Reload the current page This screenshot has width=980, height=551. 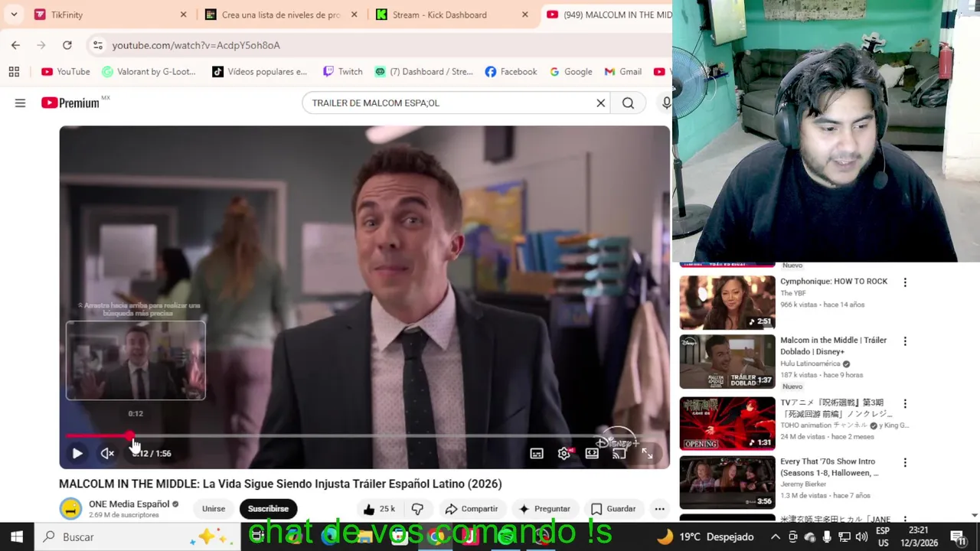[67, 45]
